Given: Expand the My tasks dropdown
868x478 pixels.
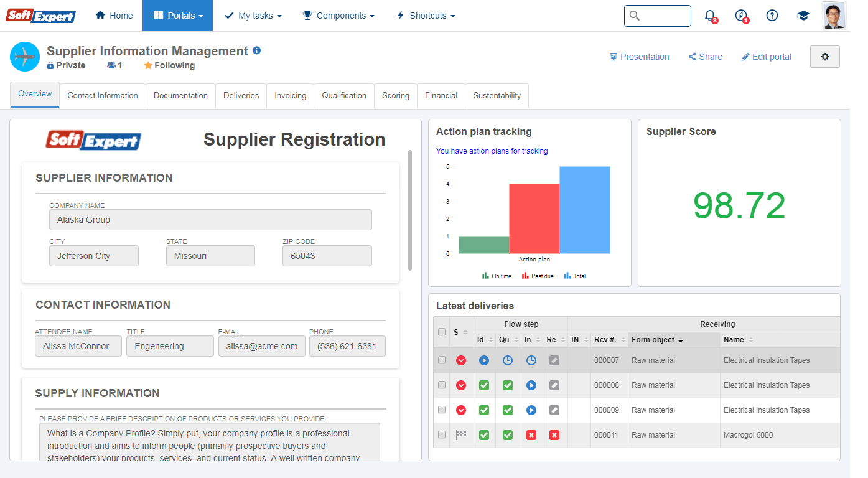Looking at the screenshot, I should point(253,15).
